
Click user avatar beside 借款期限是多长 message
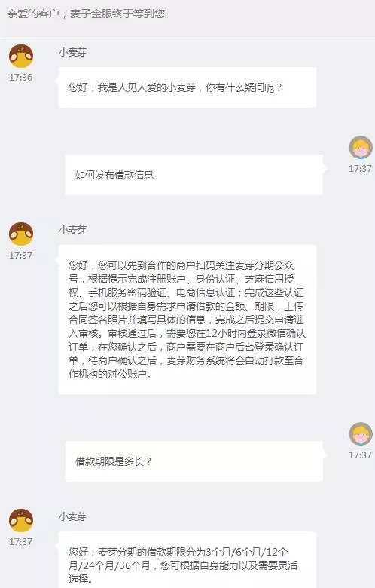click(361, 434)
